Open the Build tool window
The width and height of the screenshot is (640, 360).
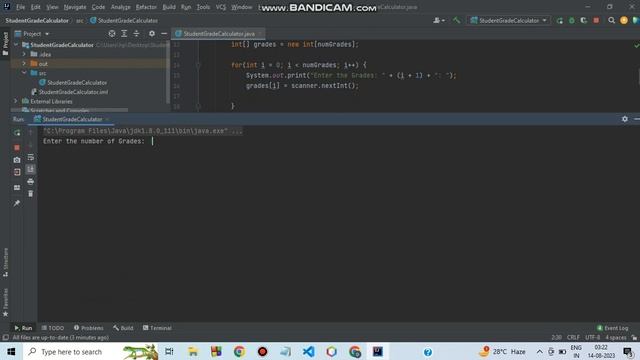click(x=123, y=328)
